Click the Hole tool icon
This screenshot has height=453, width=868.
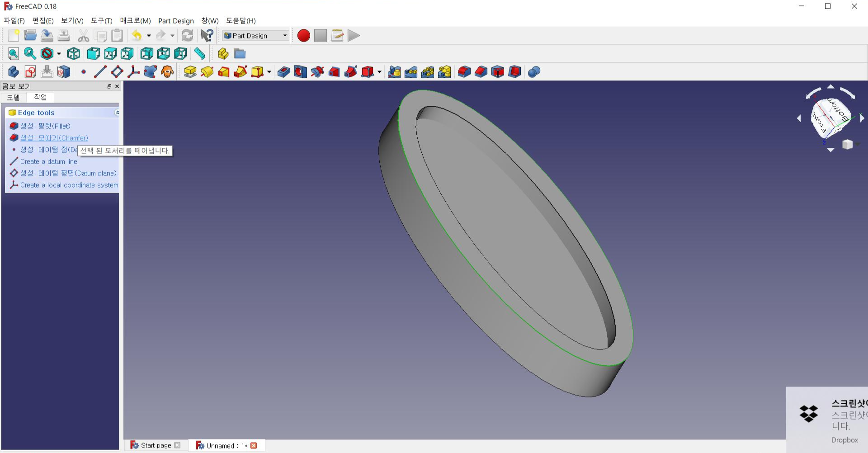[300, 71]
